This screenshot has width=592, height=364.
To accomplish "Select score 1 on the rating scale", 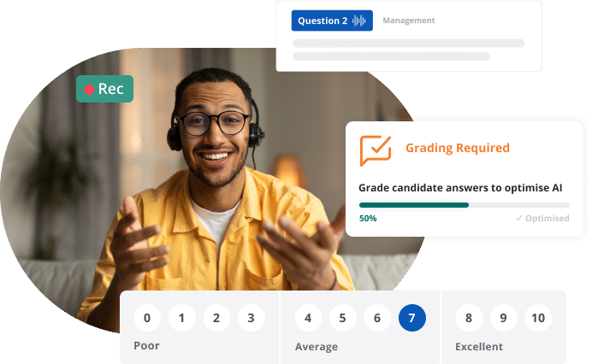I will pyautogui.click(x=182, y=318).
